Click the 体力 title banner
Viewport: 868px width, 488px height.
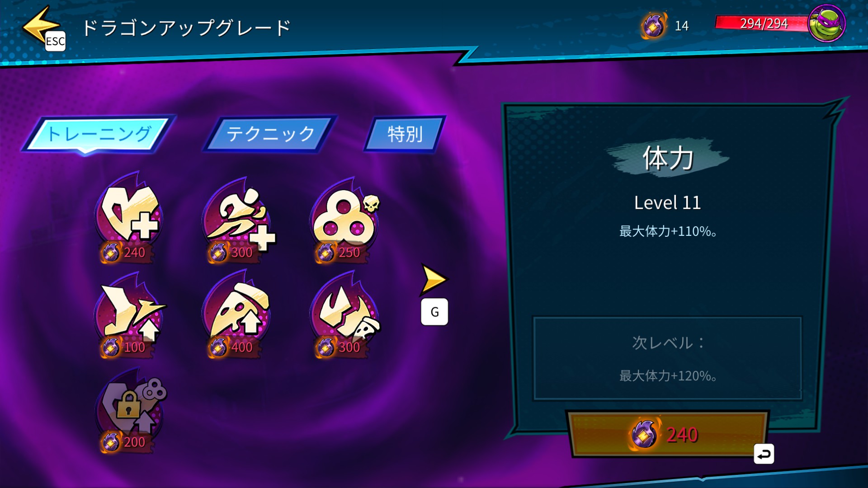(x=668, y=158)
